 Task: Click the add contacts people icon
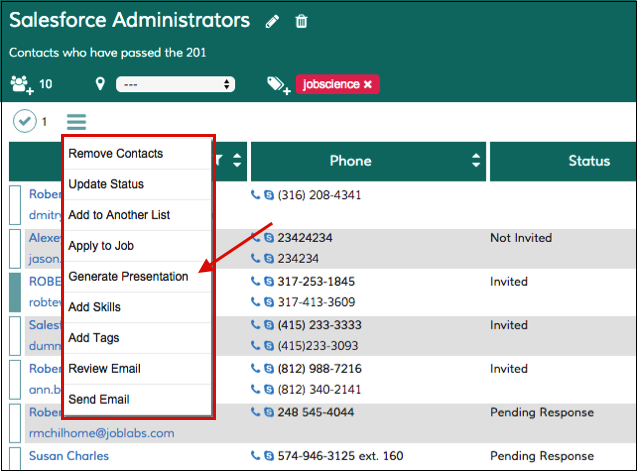pos(22,85)
